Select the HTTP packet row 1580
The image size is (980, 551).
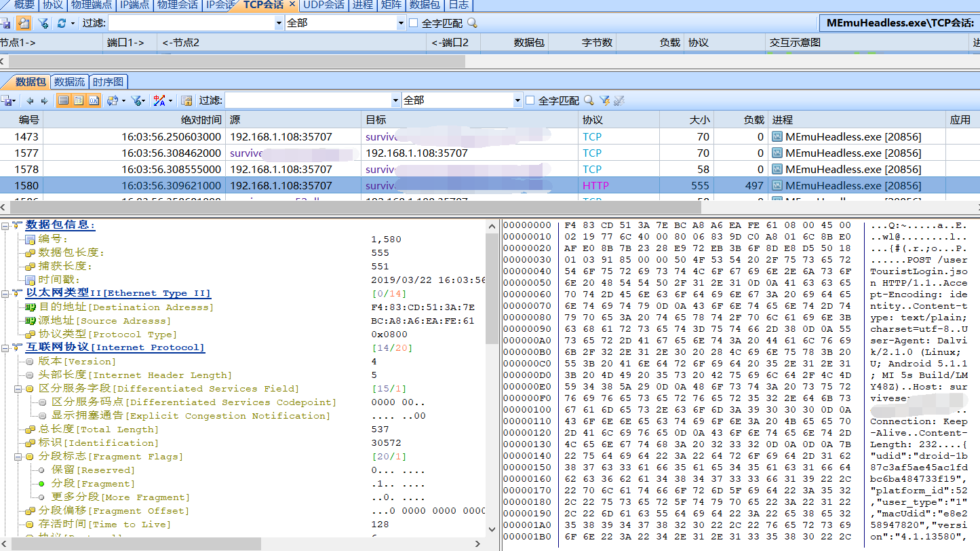click(x=490, y=185)
